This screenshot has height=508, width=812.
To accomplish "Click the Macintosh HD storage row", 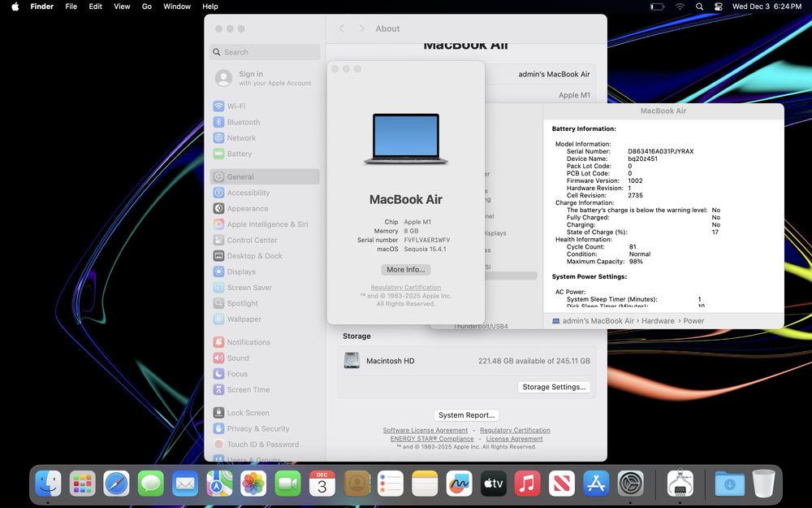I will pyautogui.click(x=466, y=361).
